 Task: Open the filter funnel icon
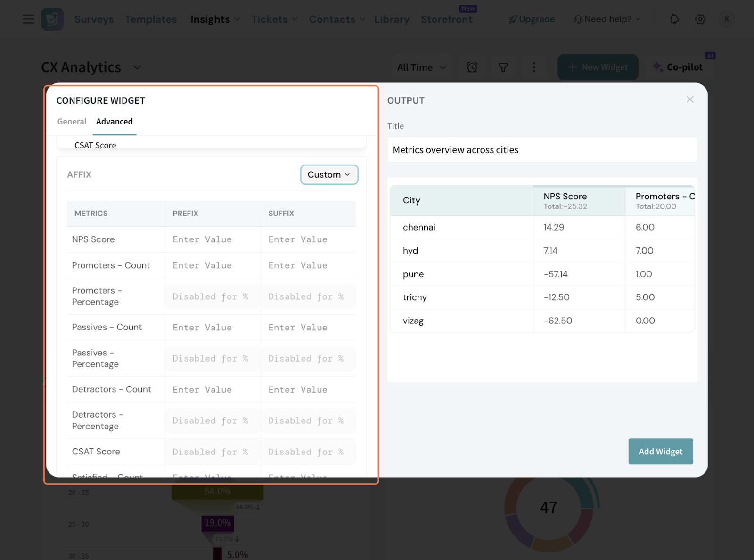[x=503, y=67]
